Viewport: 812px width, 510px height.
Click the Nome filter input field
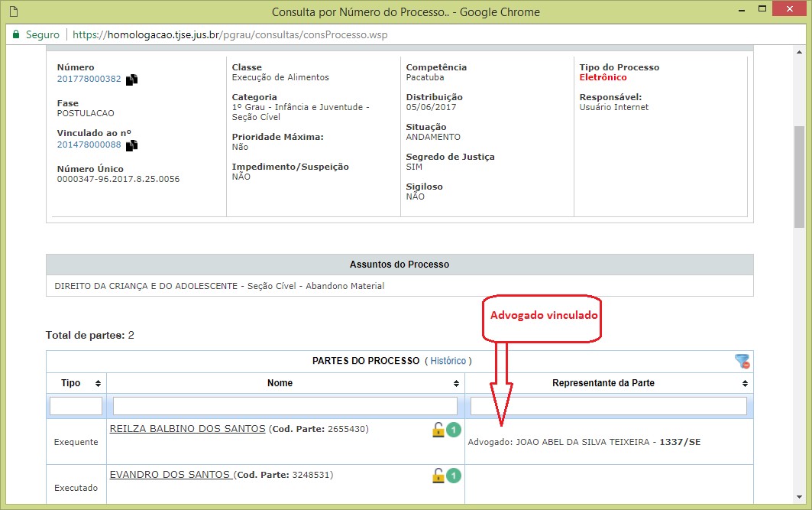point(285,406)
